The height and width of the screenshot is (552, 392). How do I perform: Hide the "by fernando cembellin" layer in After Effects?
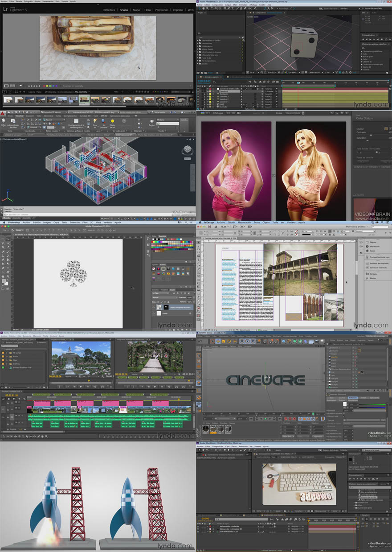pos(198,527)
